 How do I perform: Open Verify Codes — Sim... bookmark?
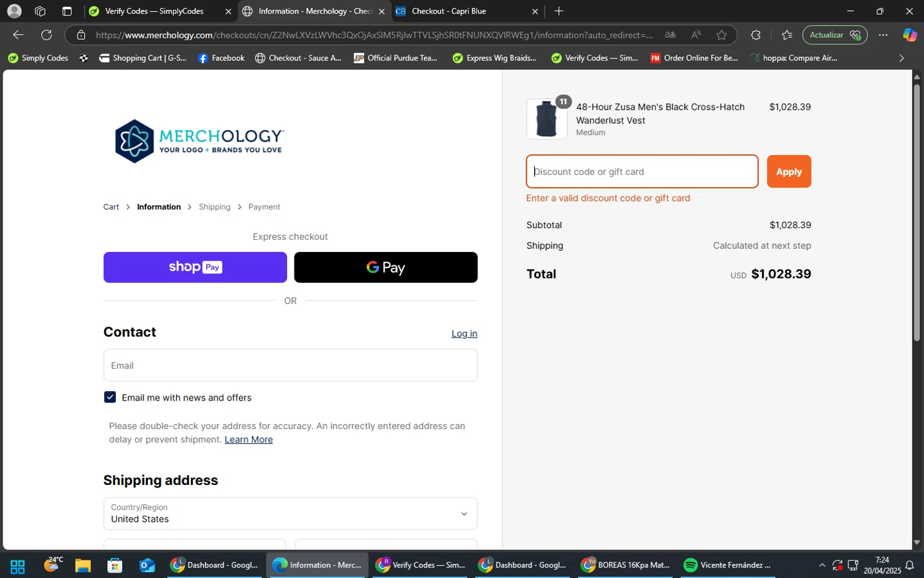(x=594, y=58)
